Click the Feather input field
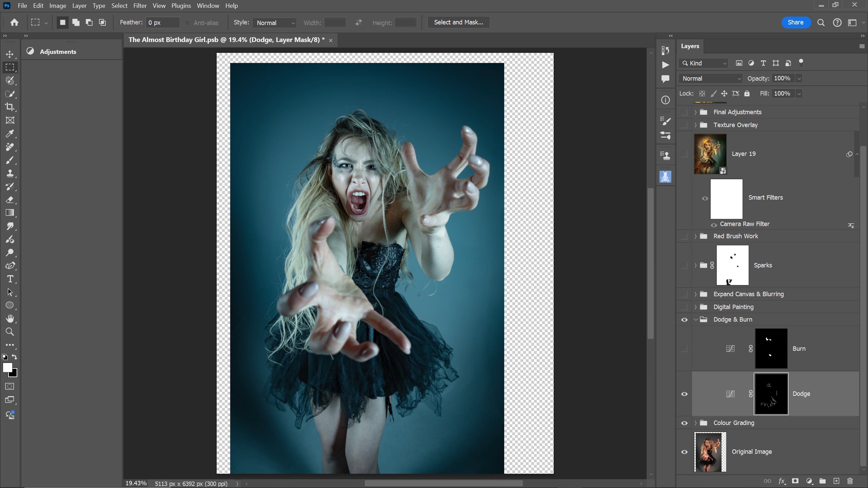The width and height of the screenshot is (868, 488). (162, 23)
